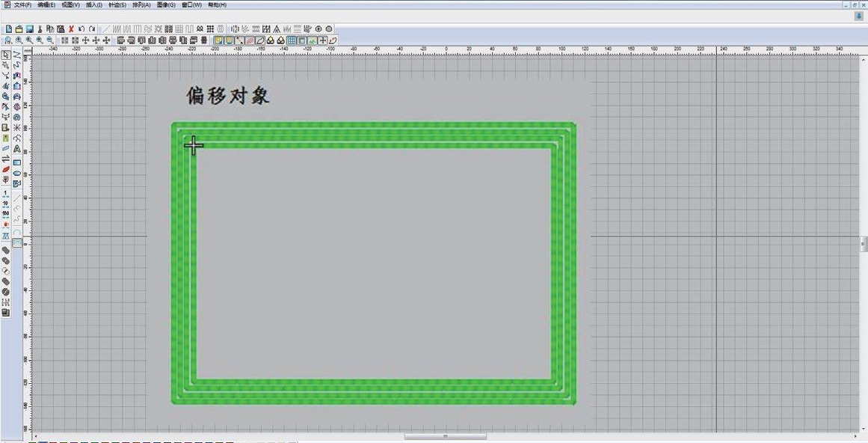This screenshot has height=443, width=868.
Task: Toggle the leaf outline view button
Action: pyautogui.click(x=259, y=40)
